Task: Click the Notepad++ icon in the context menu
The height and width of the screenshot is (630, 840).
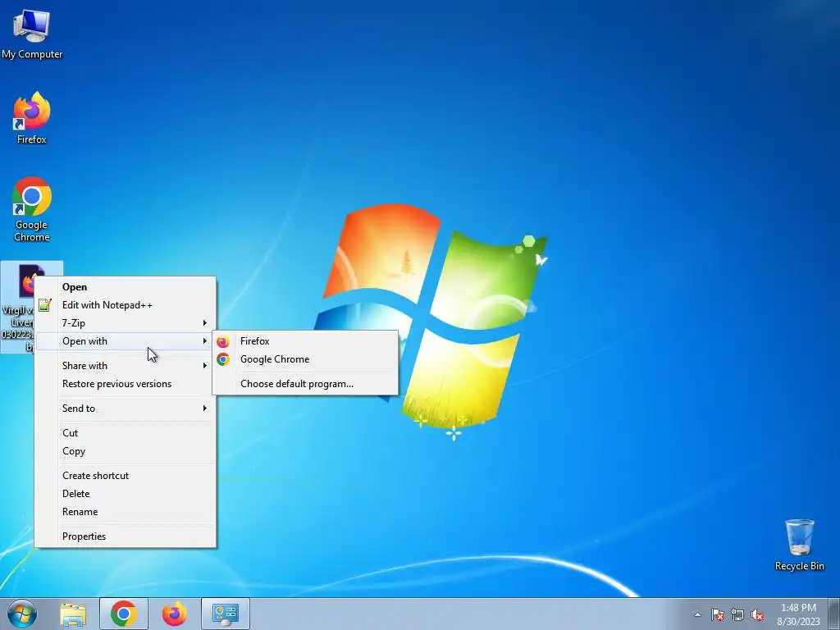Action: tap(45, 305)
